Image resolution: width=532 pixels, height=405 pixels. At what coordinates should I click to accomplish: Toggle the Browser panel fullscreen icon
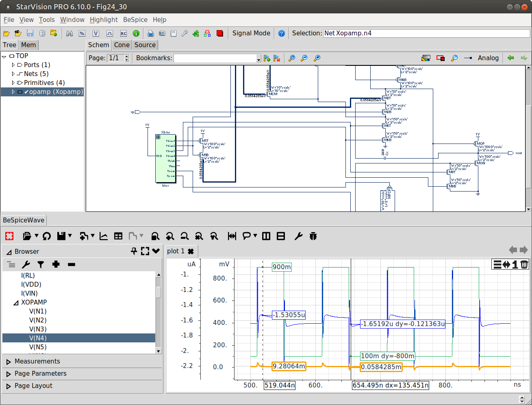click(145, 251)
